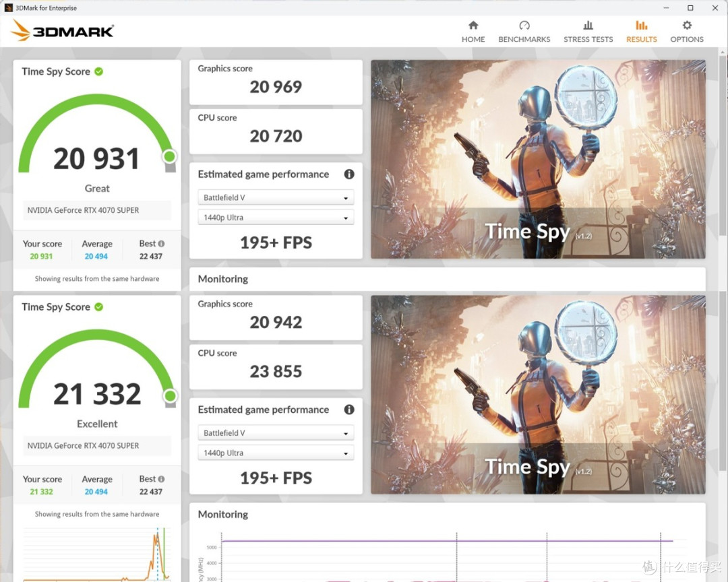Click Graphics score value 20 942
Viewport: 728px width, 582px height.
click(276, 322)
